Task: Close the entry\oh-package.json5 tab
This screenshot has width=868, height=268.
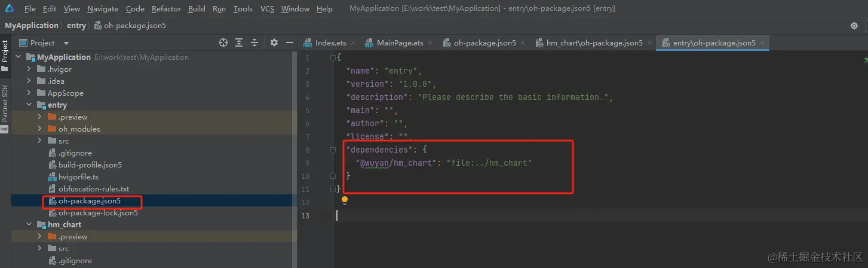Action: click(x=762, y=43)
